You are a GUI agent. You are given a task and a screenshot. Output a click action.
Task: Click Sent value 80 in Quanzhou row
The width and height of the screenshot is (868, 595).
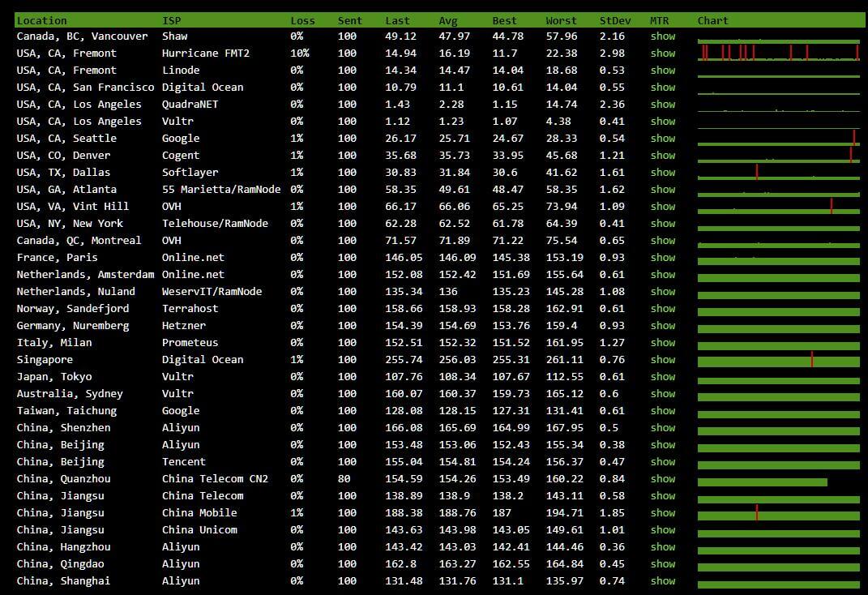coord(344,479)
